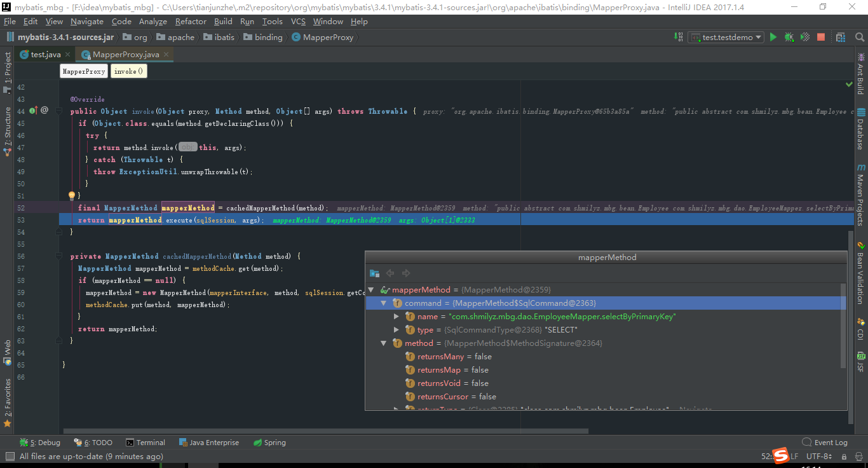Collapse the command node under mapperMethod
The width and height of the screenshot is (868, 468).
point(384,303)
